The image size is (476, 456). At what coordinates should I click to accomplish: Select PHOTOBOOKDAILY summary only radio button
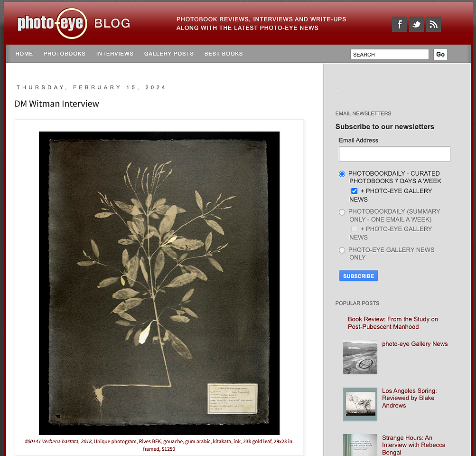[x=342, y=212]
